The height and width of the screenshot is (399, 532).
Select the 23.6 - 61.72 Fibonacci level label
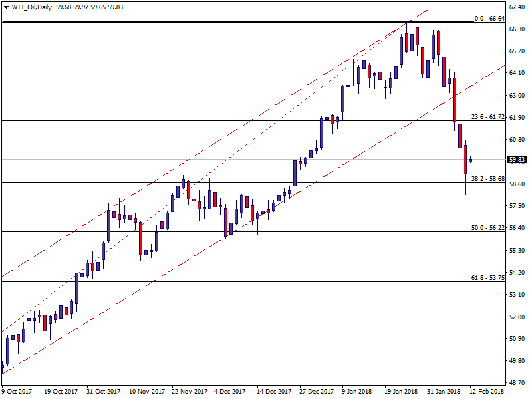pyautogui.click(x=488, y=116)
